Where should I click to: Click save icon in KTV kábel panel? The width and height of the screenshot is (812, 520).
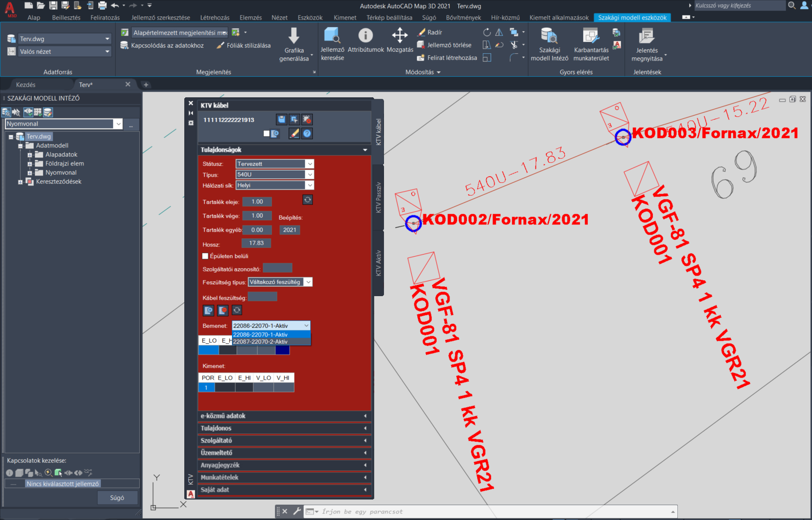(282, 119)
